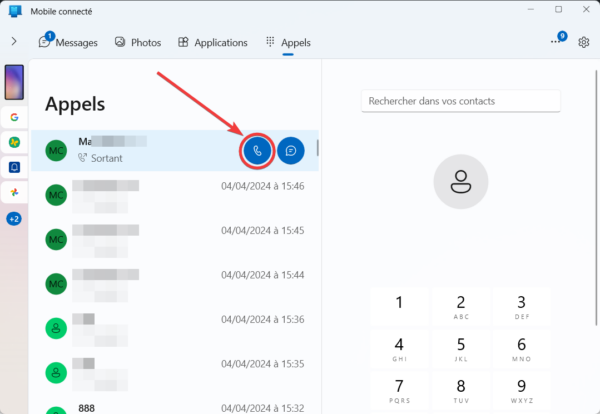
Task: Show the +2 more apps
Action: click(14, 219)
